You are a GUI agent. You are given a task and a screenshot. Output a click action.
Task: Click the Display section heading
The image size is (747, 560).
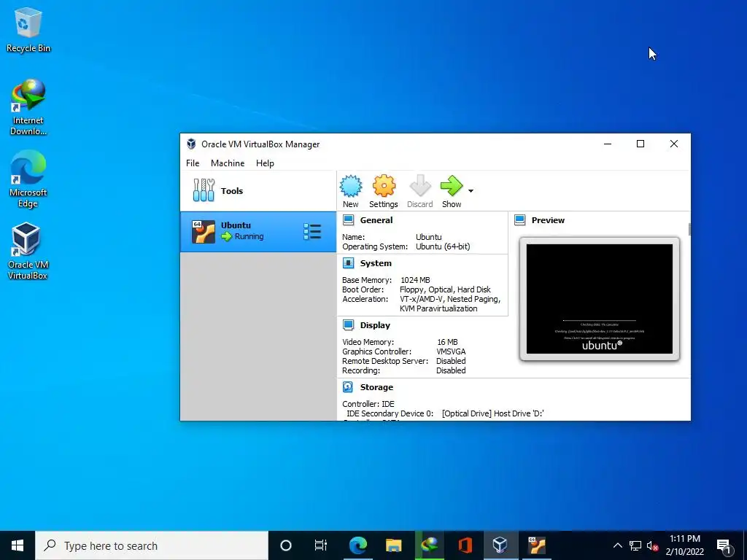(375, 324)
